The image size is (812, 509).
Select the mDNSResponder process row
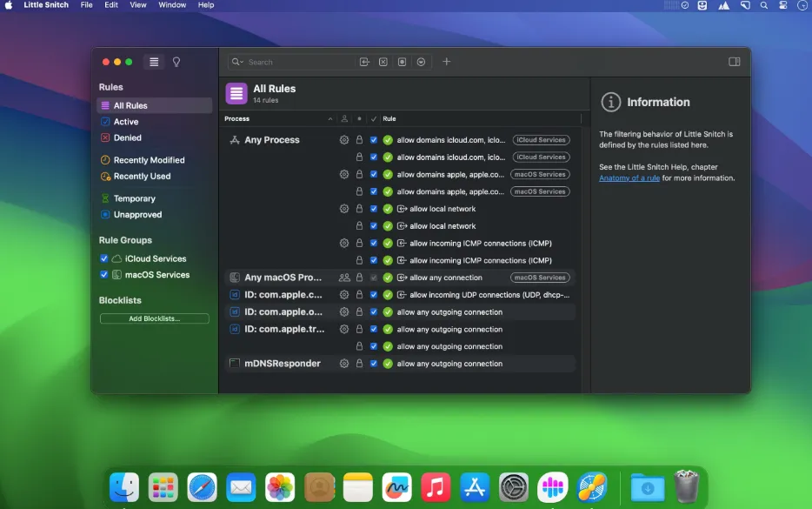coord(400,364)
